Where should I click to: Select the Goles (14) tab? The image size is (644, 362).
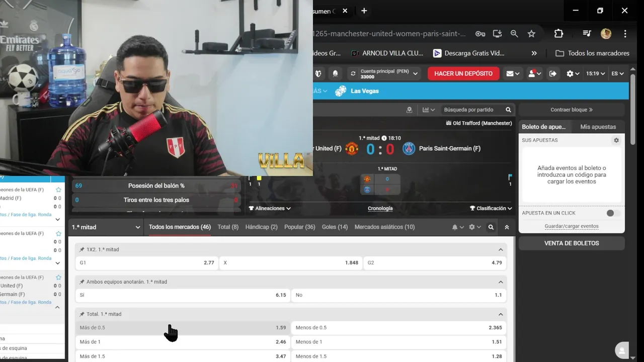coord(335,227)
